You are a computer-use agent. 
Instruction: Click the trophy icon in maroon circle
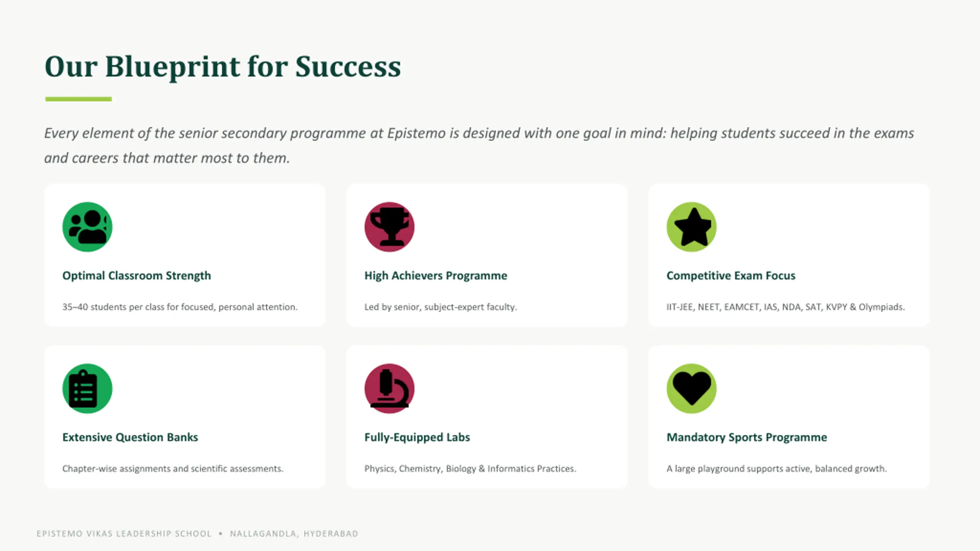[389, 227]
